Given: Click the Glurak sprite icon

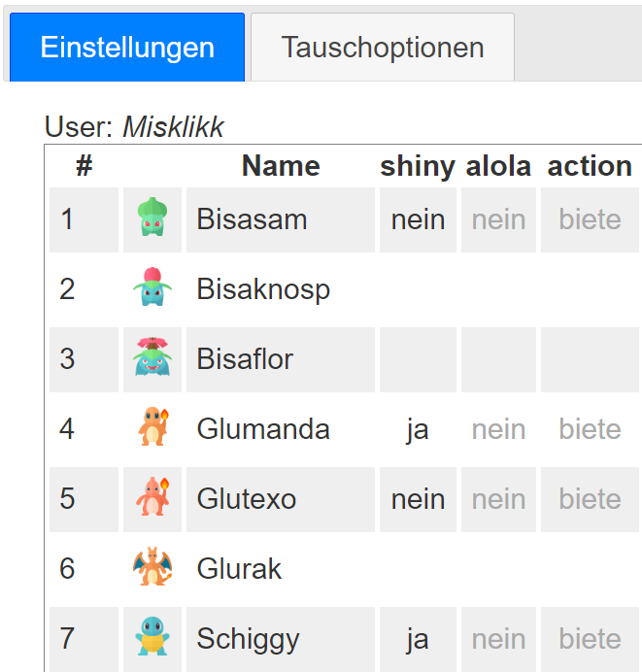Looking at the screenshot, I should pyautogui.click(x=152, y=568).
